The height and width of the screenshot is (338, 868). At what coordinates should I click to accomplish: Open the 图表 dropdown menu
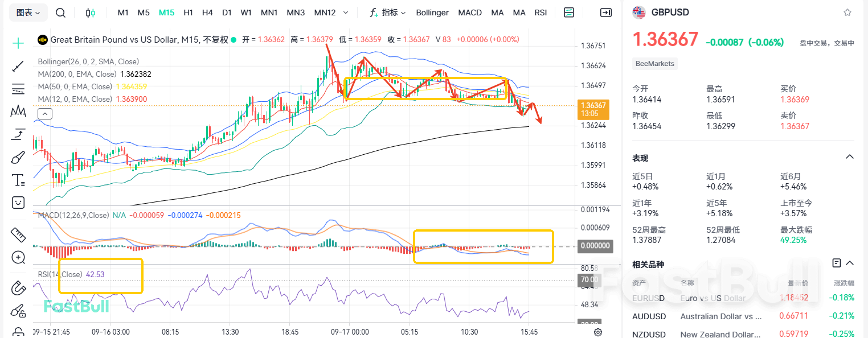tap(28, 13)
